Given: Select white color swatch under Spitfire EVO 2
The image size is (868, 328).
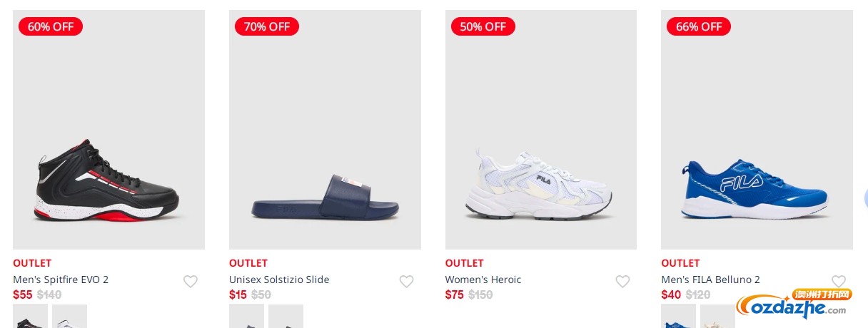Looking at the screenshot, I should tap(69, 317).
